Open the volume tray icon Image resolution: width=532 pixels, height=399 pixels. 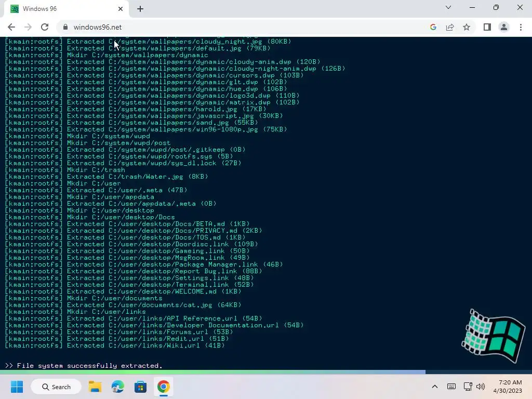(481, 387)
